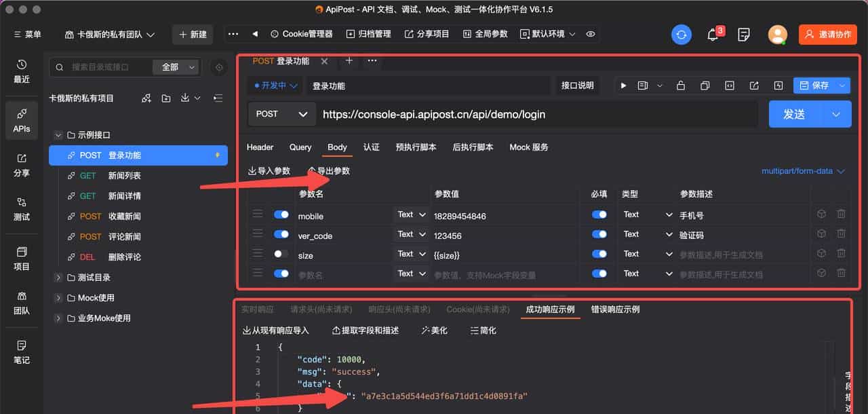Open the multipart/form-data body type dropdown
This screenshot has width=868, height=414.
point(804,171)
